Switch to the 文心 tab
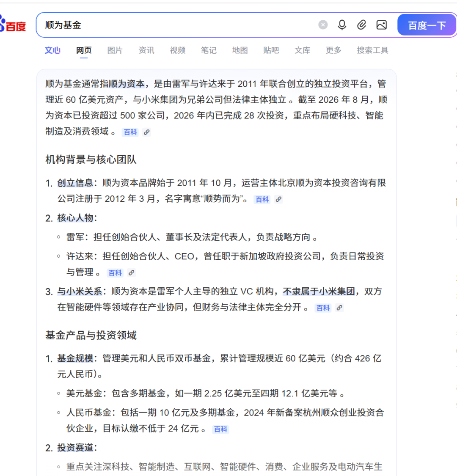Image resolution: width=457 pixels, height=476 pixels. click(x=52, y=50)
